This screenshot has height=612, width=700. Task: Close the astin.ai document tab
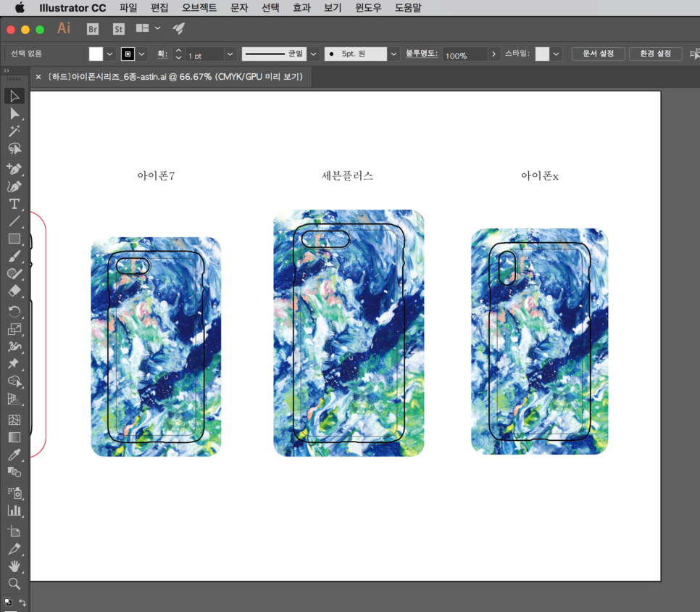click(x=38, y=77)
